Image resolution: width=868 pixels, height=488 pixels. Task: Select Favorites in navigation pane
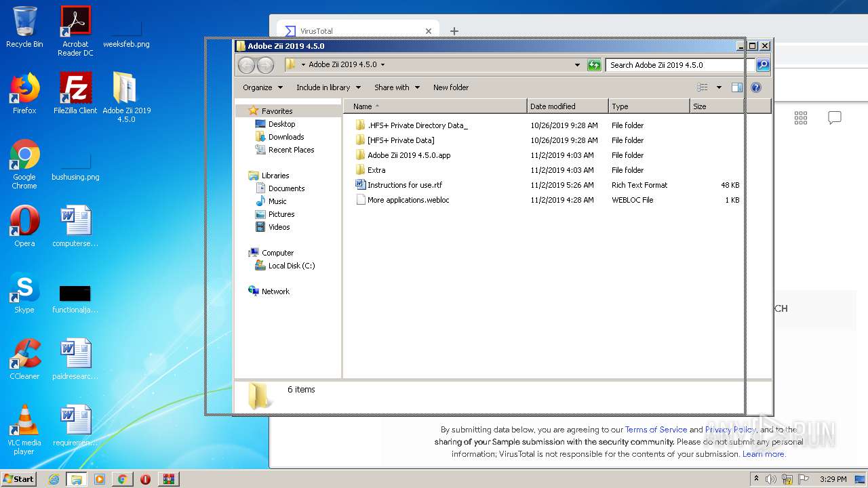(x=271, y=111)
